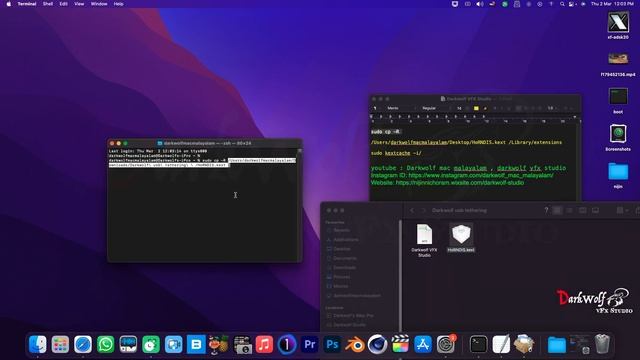640x360 pixels.
Task: Click the date and time in menu bar
Action: point(612,4)
